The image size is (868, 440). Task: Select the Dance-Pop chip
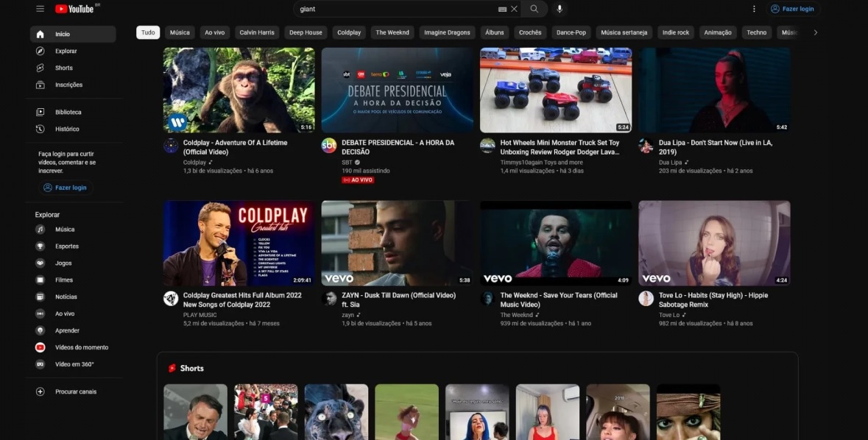(x=571, y=32)
